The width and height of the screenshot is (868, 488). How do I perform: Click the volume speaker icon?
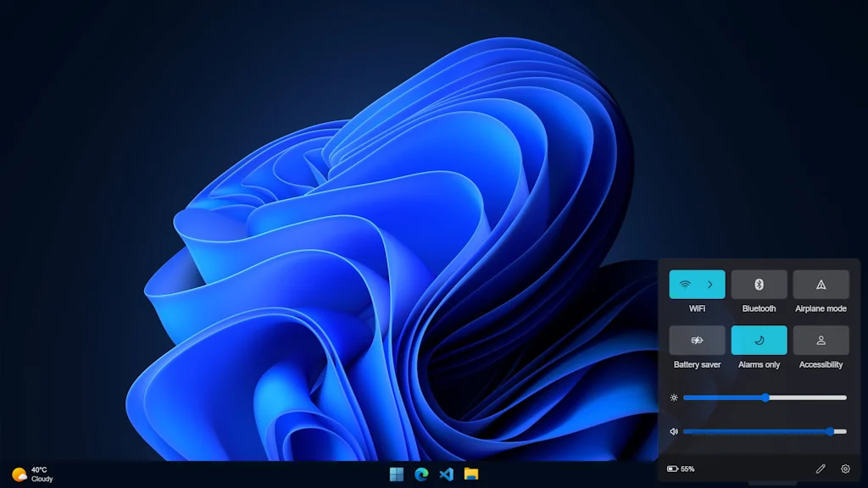tap(673, 431)
